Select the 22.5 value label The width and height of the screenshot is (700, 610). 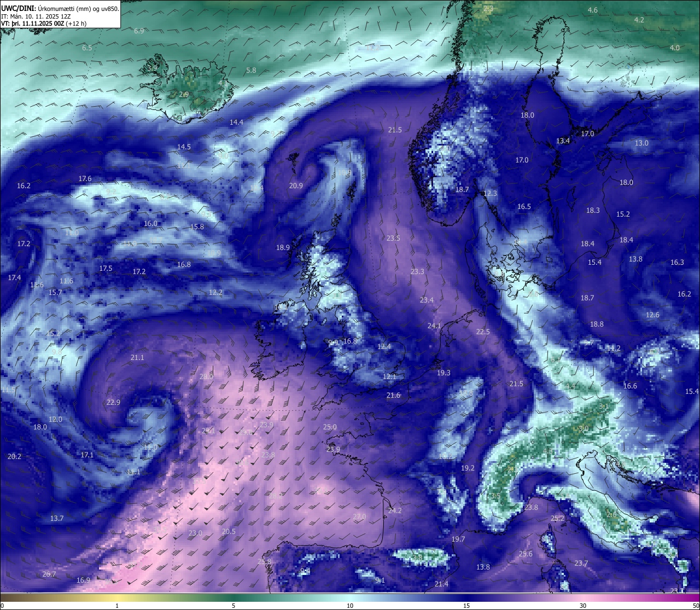click(483, 332)
